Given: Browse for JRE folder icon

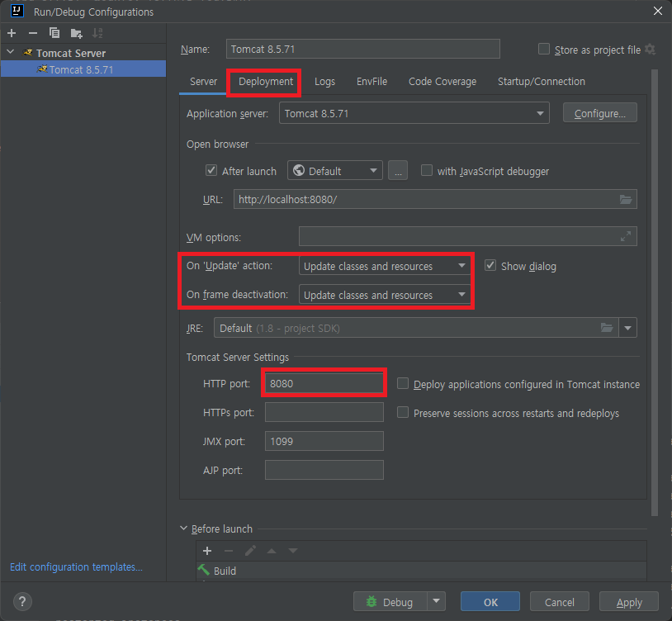Looking at the screenshot, I should (x=607, y=328).
